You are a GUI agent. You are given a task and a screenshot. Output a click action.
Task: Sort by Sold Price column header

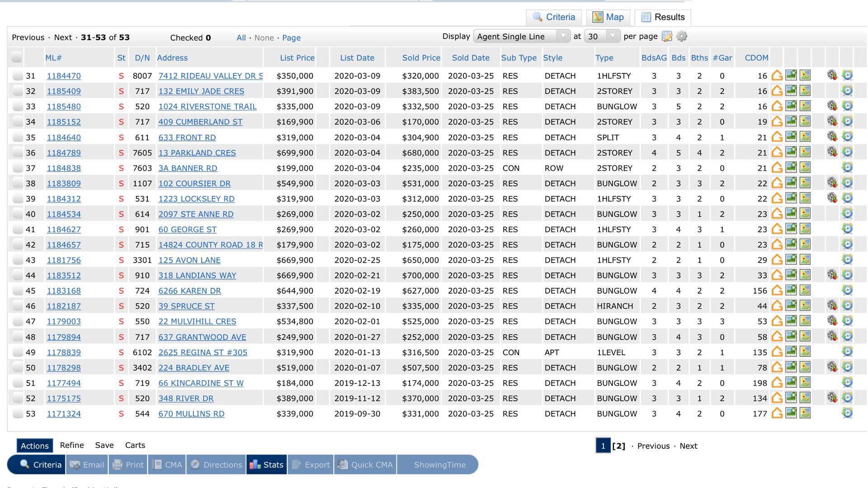pyautogui.click(x=421, y=58)
